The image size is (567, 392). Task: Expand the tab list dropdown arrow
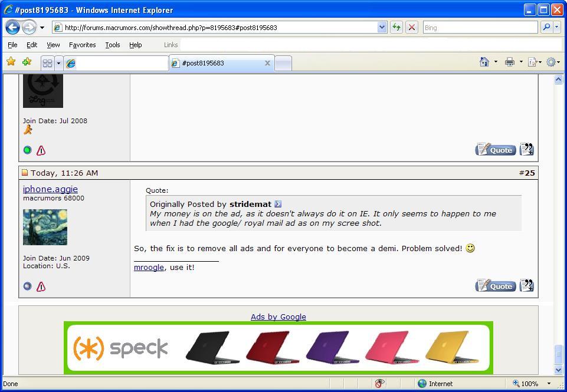pos(58,64)
